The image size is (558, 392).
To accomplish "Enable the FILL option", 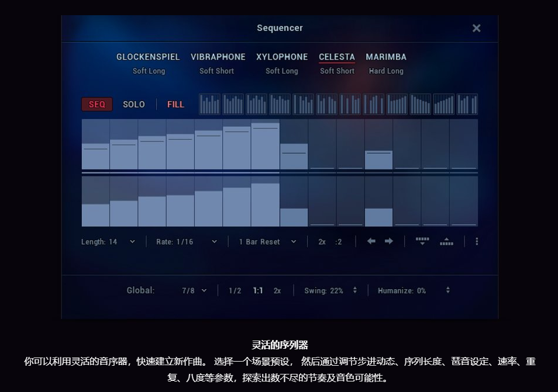I will tap(175, 105).
